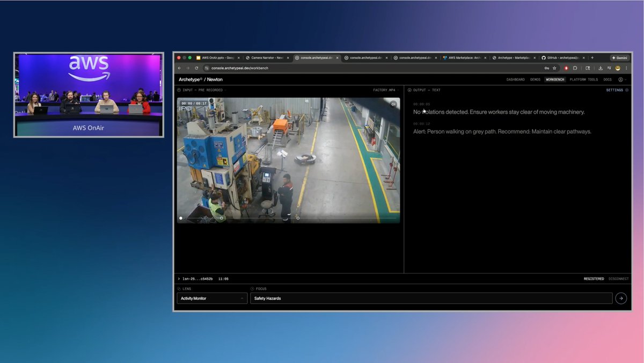Click the middle marker on video timeline
The image size is (644, 363).
pos(222,218)
